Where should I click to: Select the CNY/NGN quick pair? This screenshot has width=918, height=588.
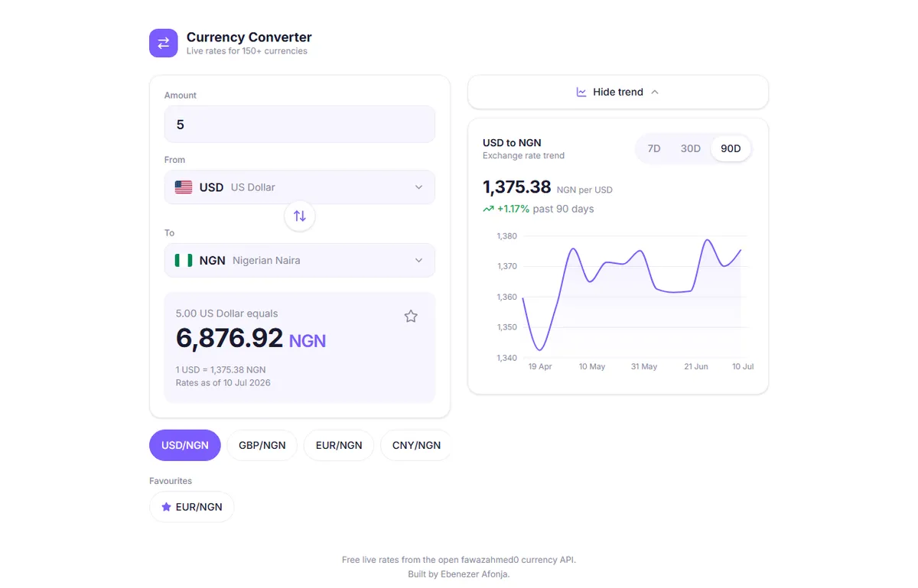(x=415, y=445)
